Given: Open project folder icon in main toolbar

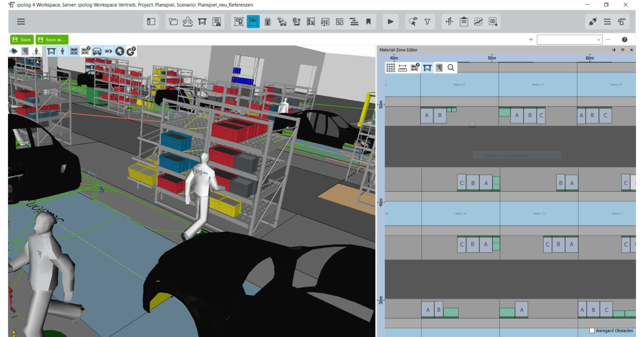Looking at the screenshot, I should click(173, 22).
